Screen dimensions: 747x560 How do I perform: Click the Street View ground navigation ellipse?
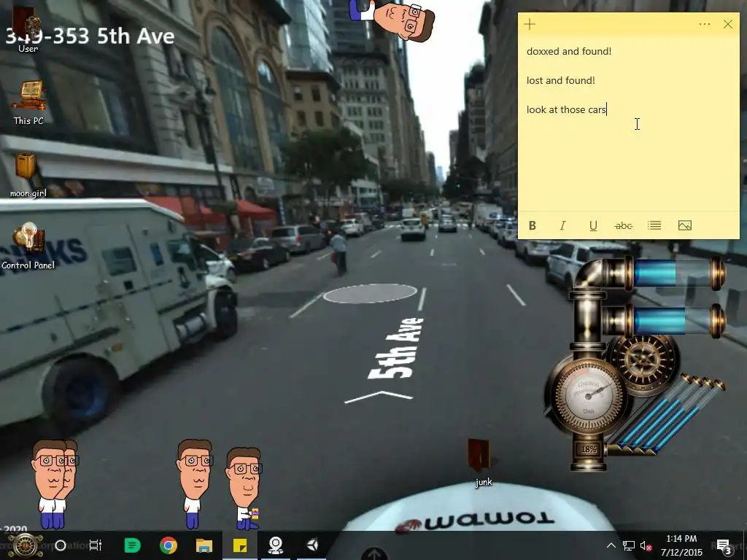370,293
